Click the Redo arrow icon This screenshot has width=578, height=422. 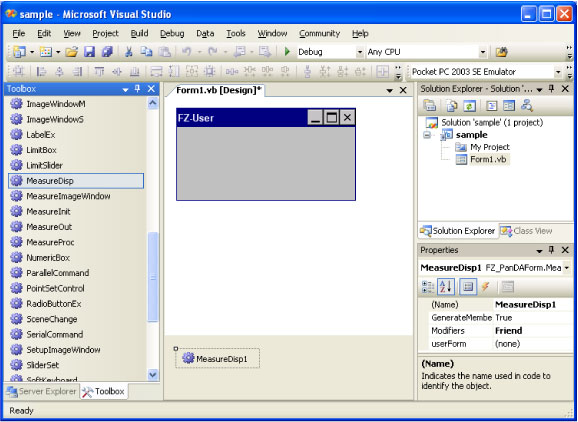213,52
